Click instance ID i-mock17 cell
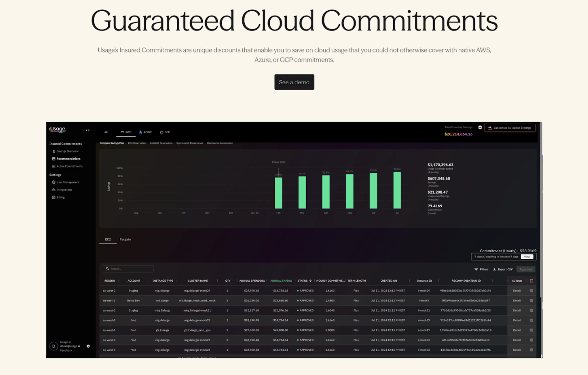Viewport: 588px width, 375px height. [424, 330]
